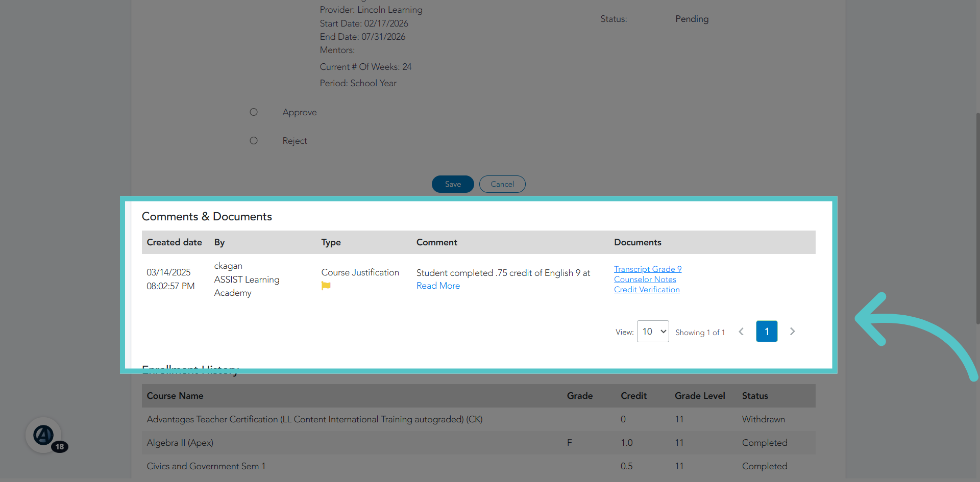980x482 pixels.
Task: Click the Course Justification type text
Action: tap(360, 272)
